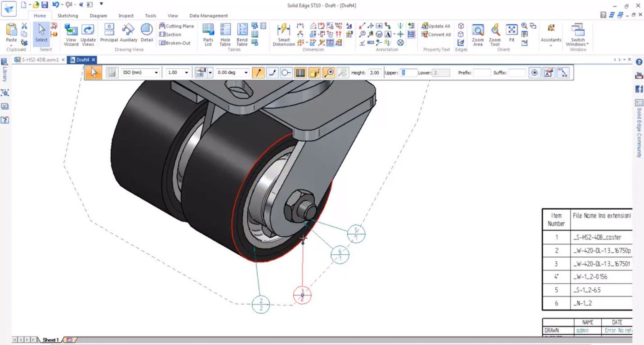Toggle the balloon Leader option
This screenshot has height=345, width=644.
click(x=258, y=72)
